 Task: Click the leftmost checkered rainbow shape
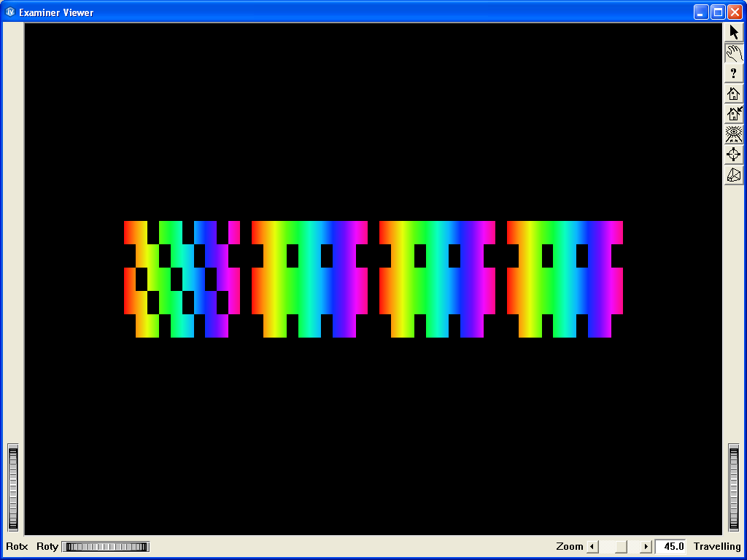pyautogui.click(x=182, y=279)
